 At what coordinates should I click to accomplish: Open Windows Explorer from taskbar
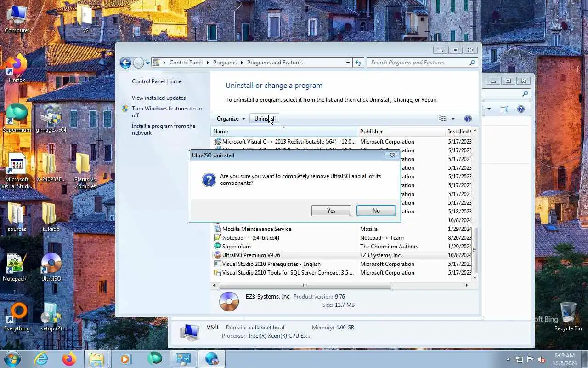coord(97,359)
